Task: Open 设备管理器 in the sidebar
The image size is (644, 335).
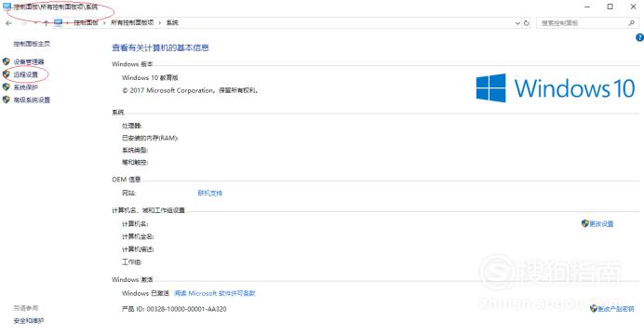Action: click(x=29, y=61)
